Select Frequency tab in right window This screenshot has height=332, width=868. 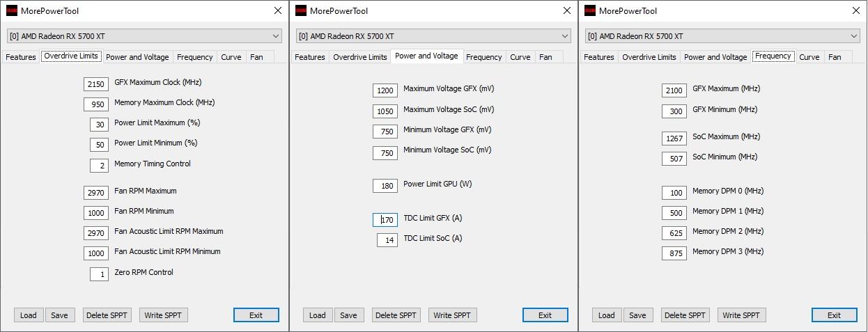(773, 56)
